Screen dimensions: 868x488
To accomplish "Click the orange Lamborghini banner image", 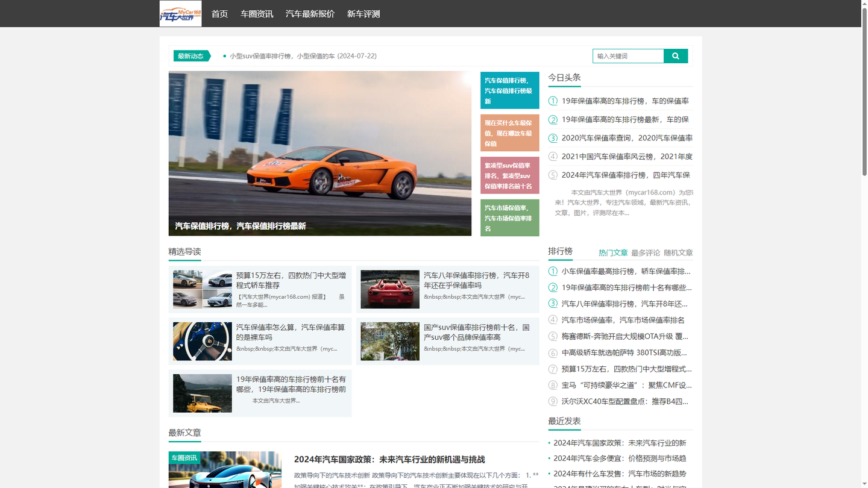I will [320, 153].
